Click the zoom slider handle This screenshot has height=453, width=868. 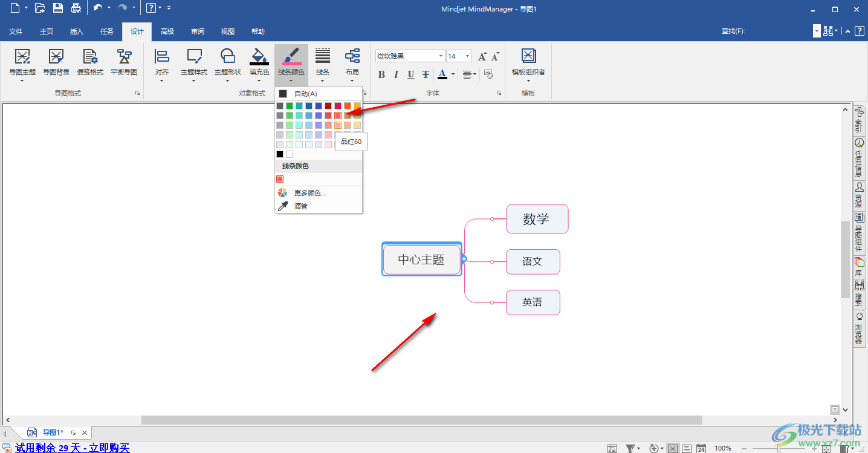coord(779,448)
